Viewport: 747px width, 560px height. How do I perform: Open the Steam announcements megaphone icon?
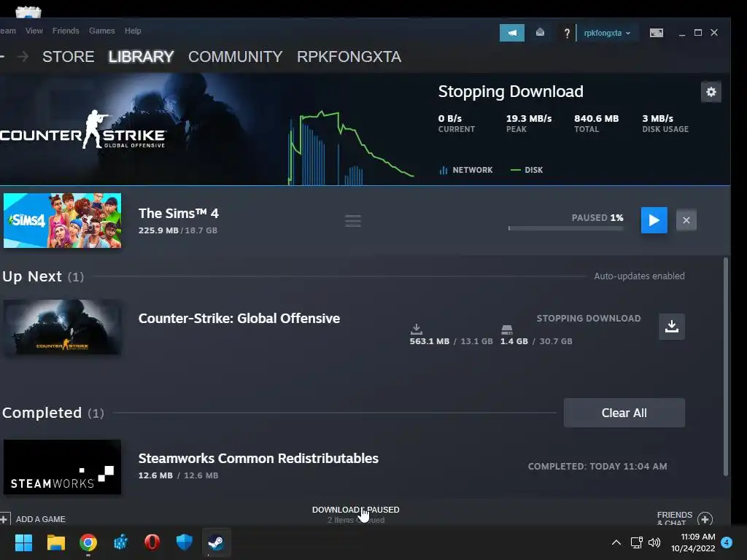(x=511, y=33)
